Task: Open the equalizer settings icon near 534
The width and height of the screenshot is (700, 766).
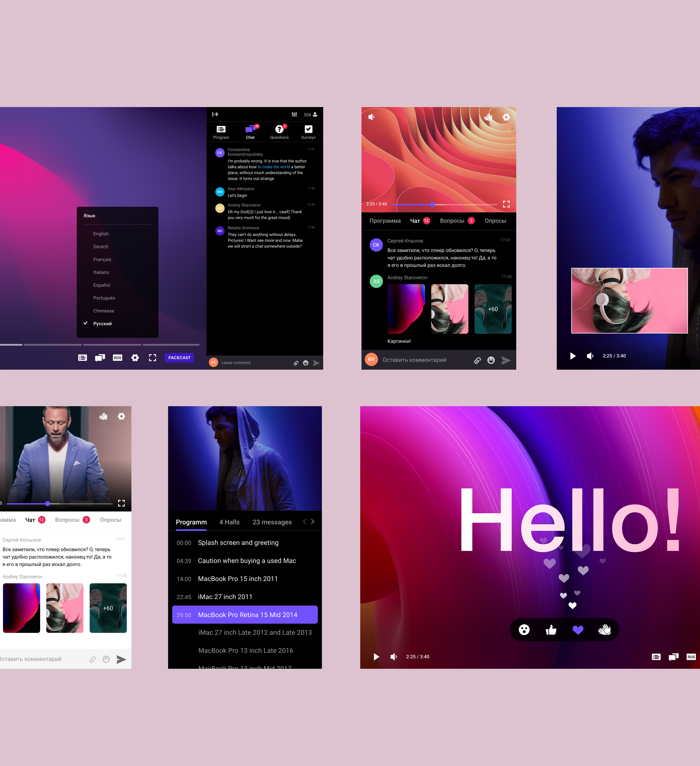Action: 294,114
